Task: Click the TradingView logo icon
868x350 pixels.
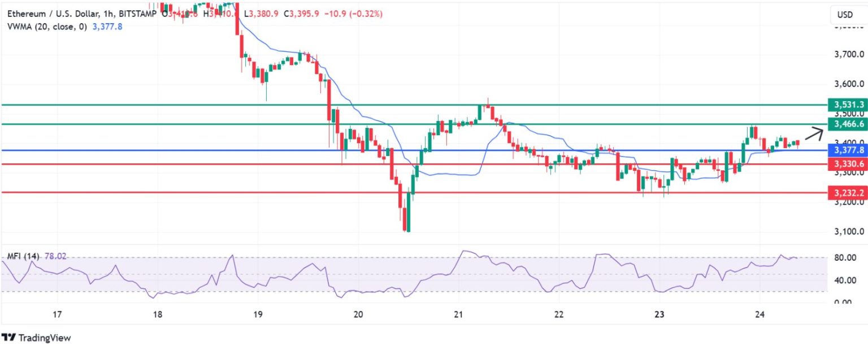Action: coord(9,338)
